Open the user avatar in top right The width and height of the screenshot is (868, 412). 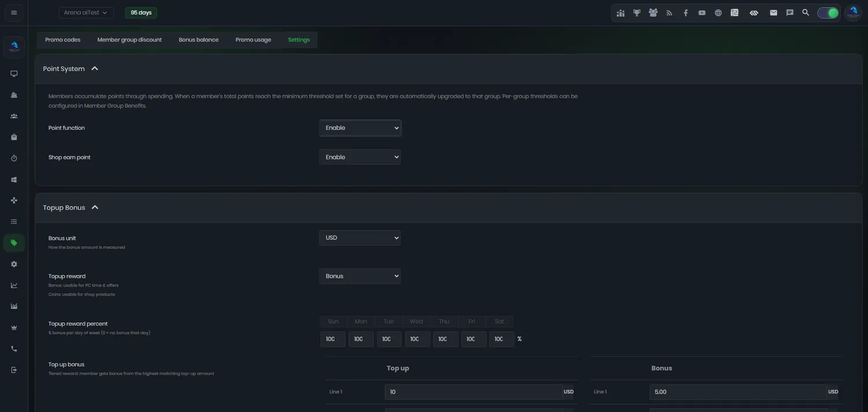tap(853, 13)
